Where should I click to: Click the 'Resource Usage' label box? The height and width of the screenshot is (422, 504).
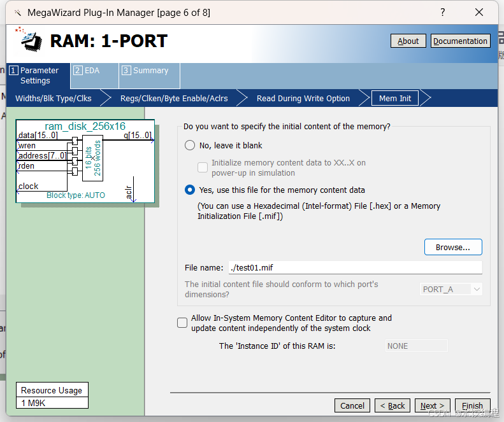point(52,390)
